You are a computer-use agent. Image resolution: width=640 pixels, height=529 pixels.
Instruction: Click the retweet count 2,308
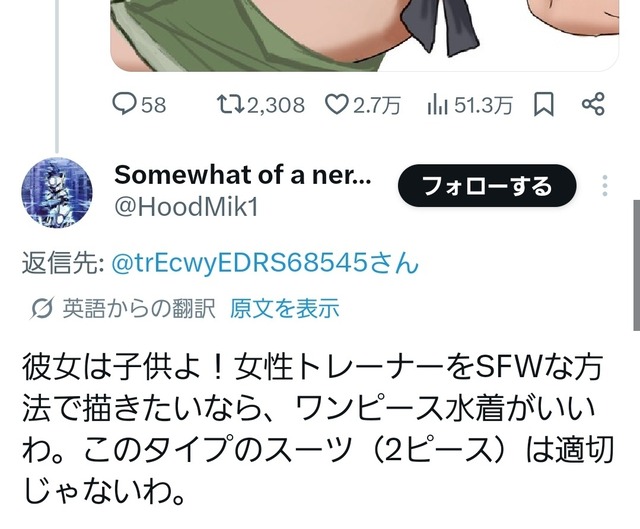276,105
